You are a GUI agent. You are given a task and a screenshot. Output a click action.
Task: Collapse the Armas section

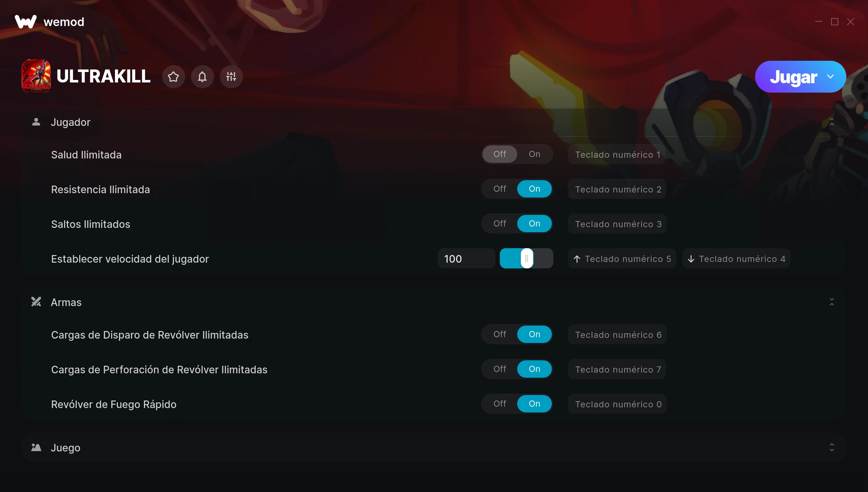[831, 302]
